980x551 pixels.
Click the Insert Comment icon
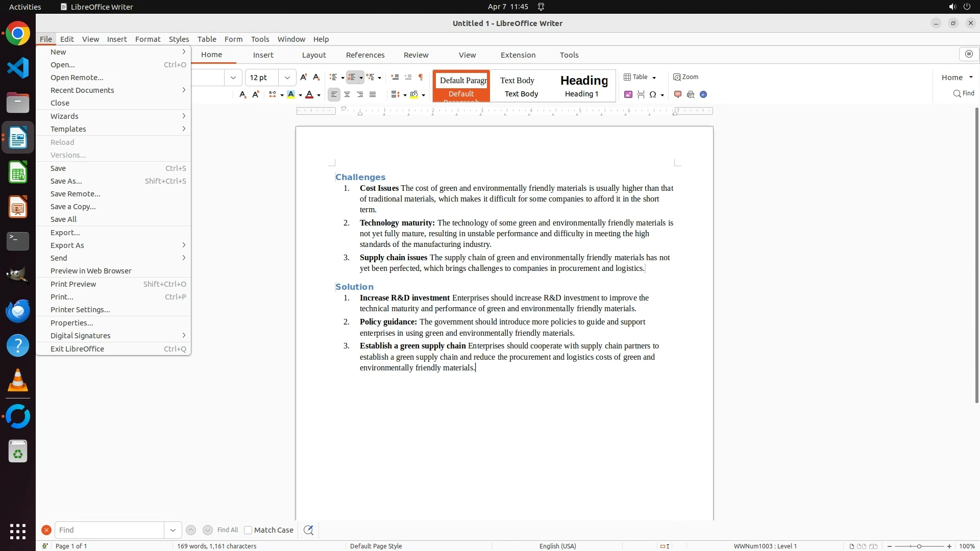pyautogui.click(x=678, y=94)
